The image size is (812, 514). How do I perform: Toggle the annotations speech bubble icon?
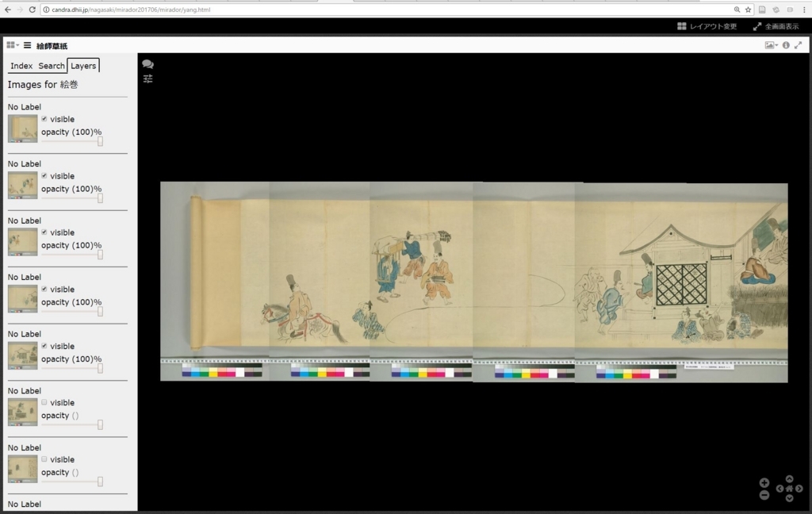tap(147, 63)
